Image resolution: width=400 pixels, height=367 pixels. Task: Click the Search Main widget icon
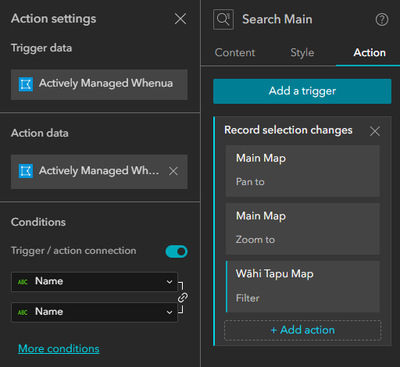(x=223, y=19)
